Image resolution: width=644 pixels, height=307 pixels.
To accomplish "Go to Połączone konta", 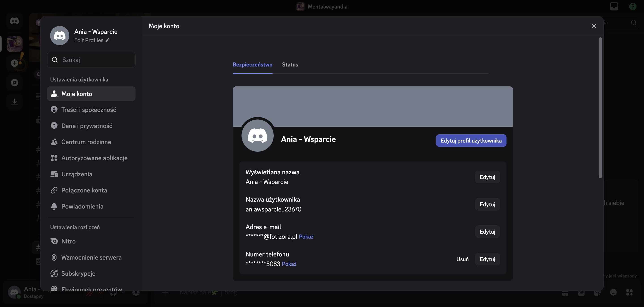I will click(x=91, y=190).
